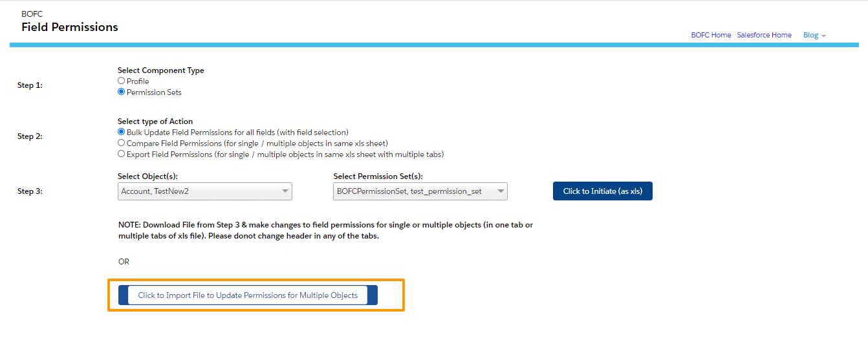
Task: Click the 'Permission Sets' radio label text
Action: point(154,92)
